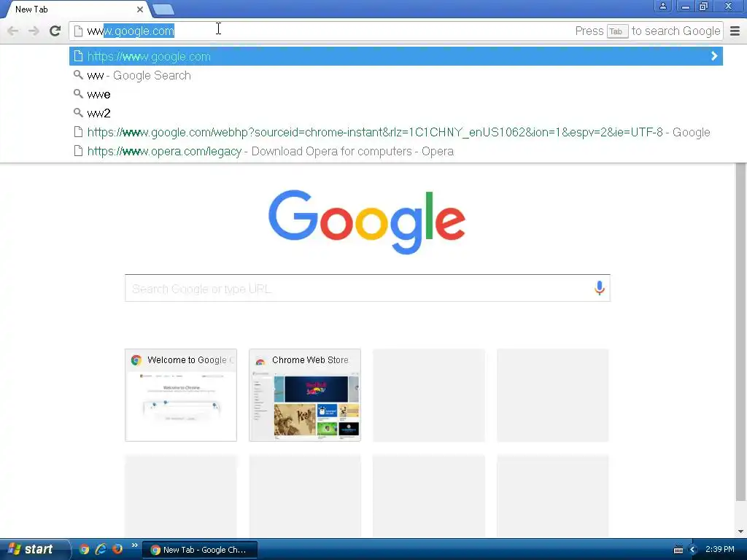Expand hidden system tray icons arrow
The height and width of the screenshot is (560, 747).
[x=693, y=550]
